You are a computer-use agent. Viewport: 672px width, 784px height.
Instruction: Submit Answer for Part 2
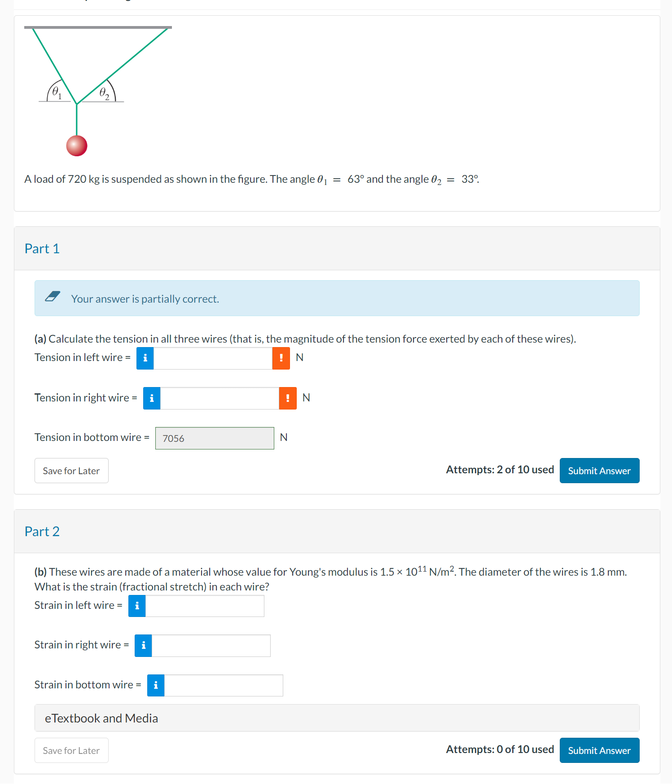point(599,750)
